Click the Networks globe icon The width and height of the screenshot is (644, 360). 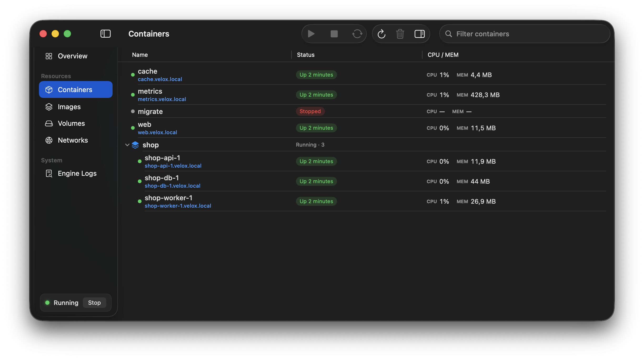point(49,140)
